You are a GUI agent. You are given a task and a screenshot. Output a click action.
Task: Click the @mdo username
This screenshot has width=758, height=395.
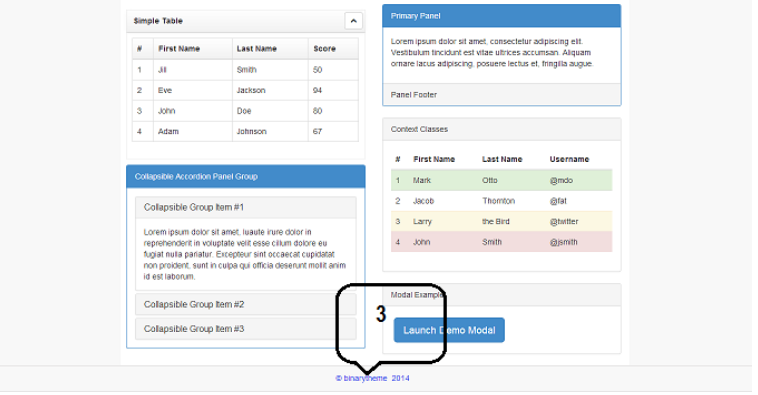[x=561, y=180]
